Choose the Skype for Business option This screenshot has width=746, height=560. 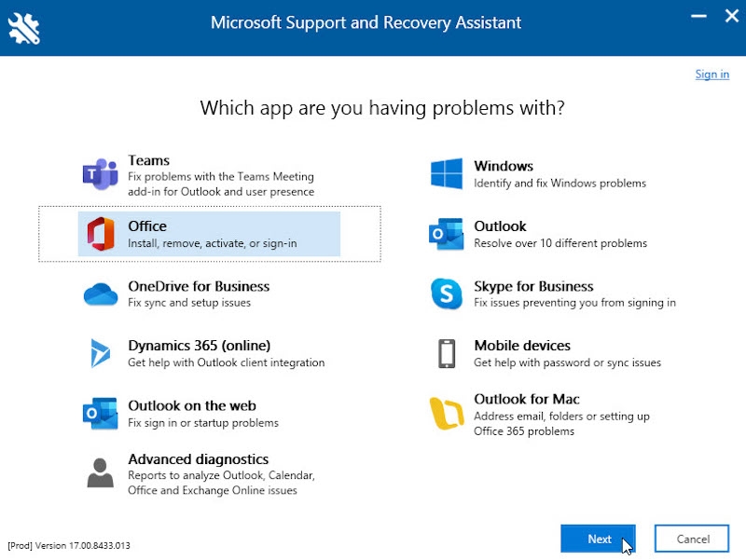(559, 294)
